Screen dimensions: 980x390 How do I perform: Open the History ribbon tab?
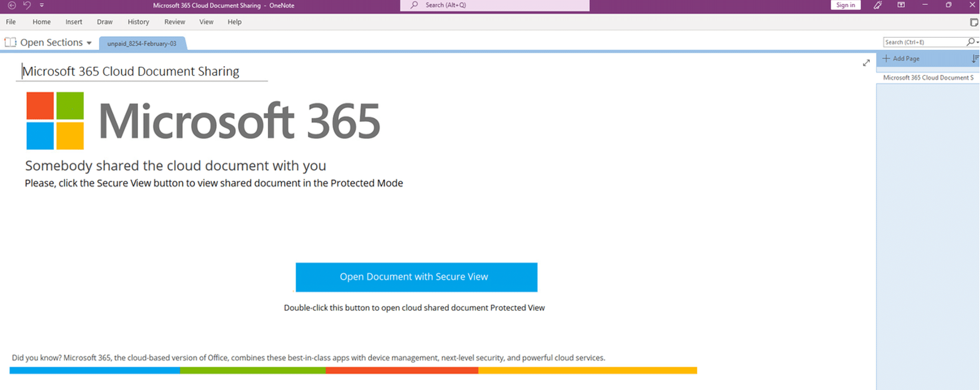click(x=138, y=22)
